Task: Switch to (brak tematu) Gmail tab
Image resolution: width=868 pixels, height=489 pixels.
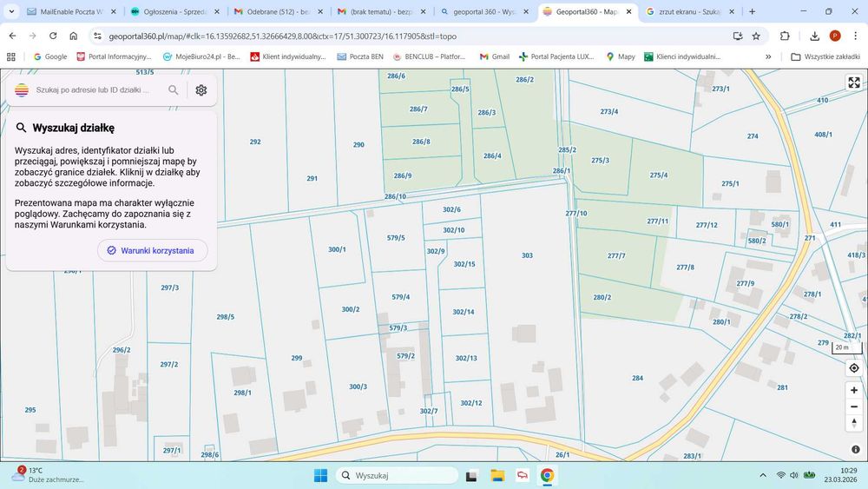Action: 381,11
